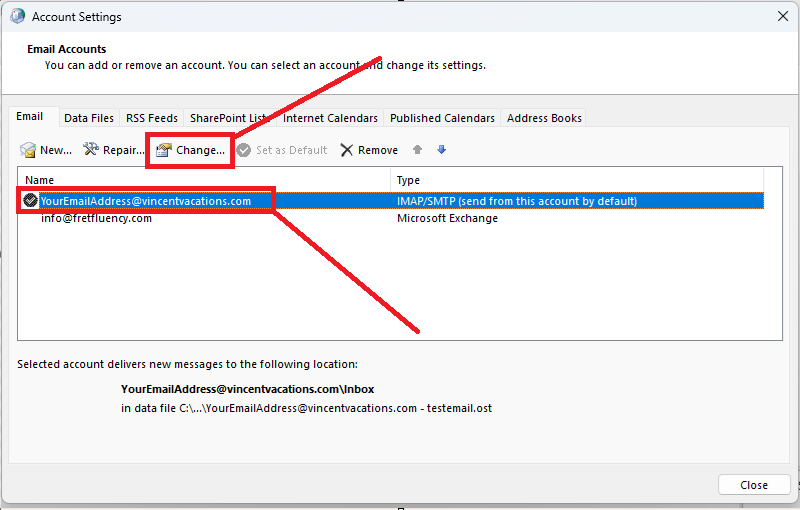Click the Repair tools icon

tap(91, 149)
